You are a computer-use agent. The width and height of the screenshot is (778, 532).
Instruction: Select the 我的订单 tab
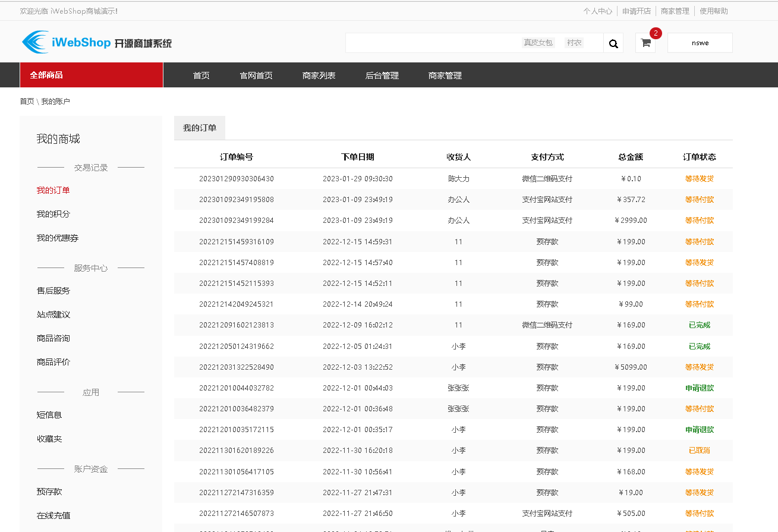tap(200, 128)
